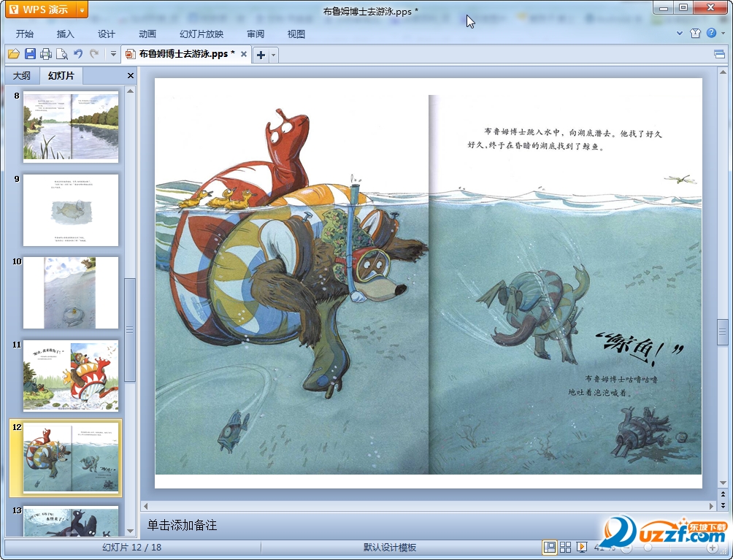Click main editor vertical scroll down arrow
Screen dimensions: 733x560
point(723,483)
